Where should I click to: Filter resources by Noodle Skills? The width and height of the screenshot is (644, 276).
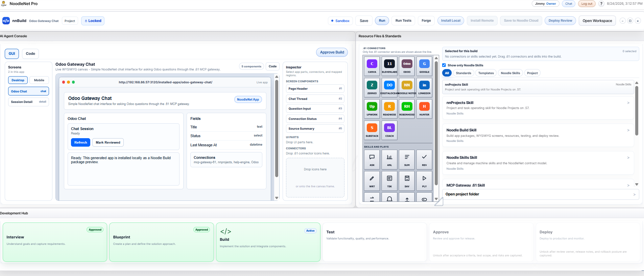pyautogui.click(x=510, y=73)
